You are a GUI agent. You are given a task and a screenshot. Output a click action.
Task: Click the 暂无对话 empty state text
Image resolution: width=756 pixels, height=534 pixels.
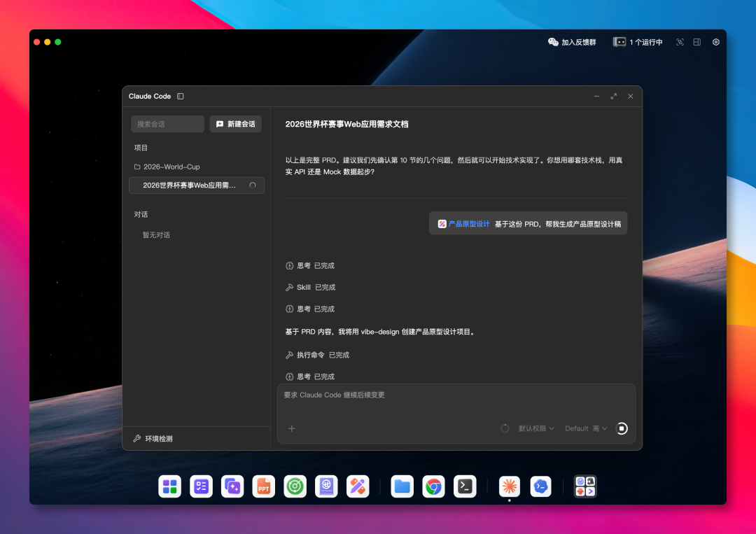coord(156,235)
